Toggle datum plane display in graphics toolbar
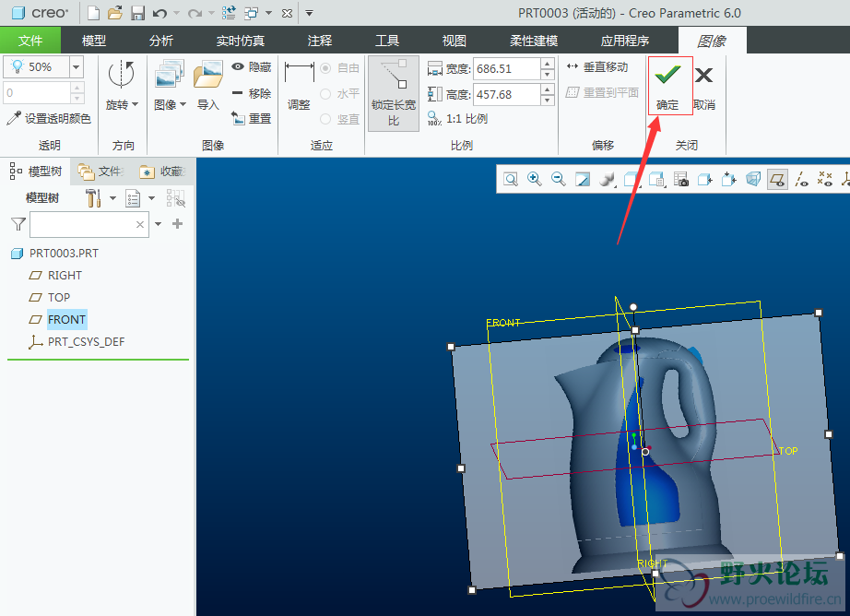The image size is (850, 616). pos(777,179)
